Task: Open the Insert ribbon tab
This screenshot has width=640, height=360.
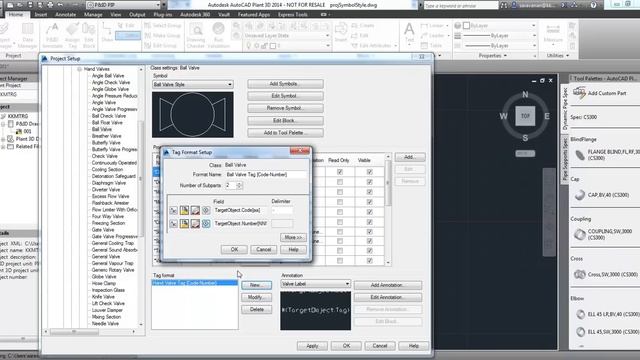Action: coord(40,14)
